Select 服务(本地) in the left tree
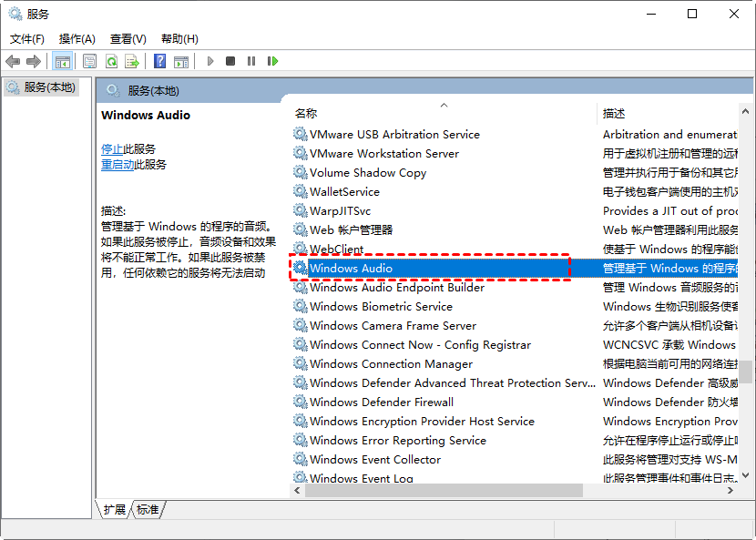The width and height of the screenshot is (756, 540). (x=41, y=87)
